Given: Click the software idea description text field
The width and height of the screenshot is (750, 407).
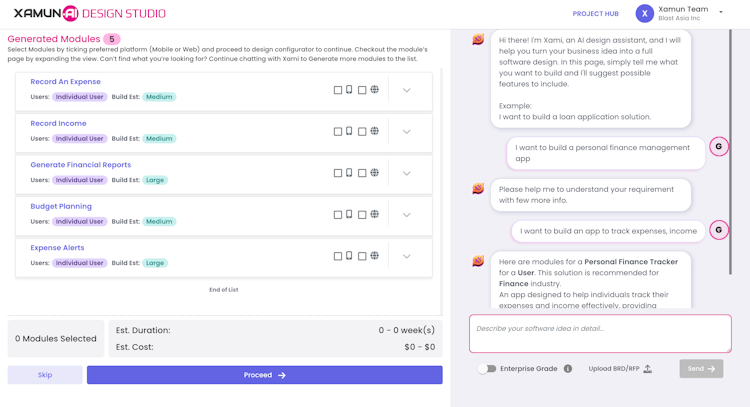Looking at the screenshot, I should click(x=600, y=334).
